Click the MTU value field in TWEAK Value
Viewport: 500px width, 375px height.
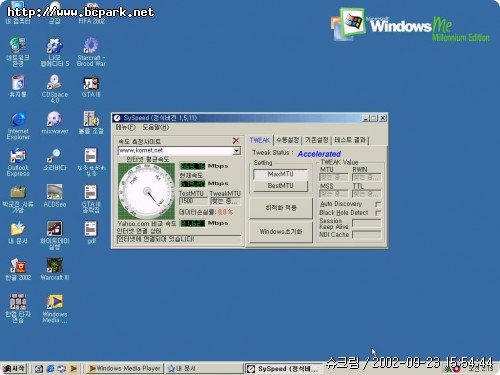click(334, 177)
